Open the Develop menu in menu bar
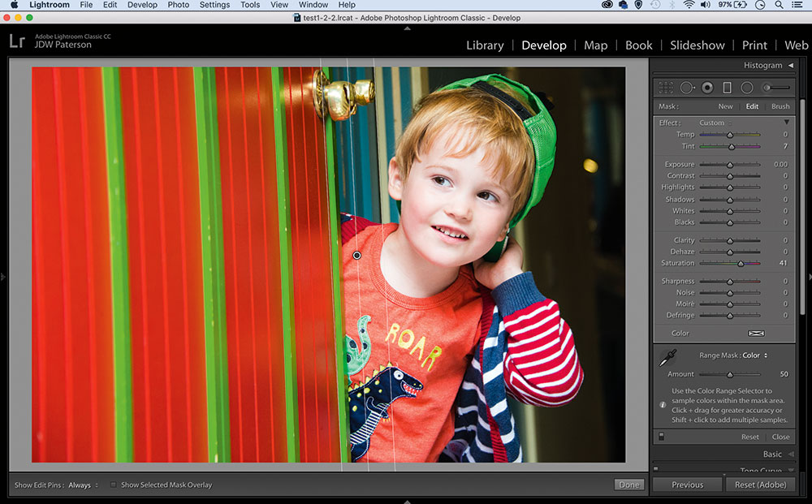812x504 pixels. coord(142,5)
